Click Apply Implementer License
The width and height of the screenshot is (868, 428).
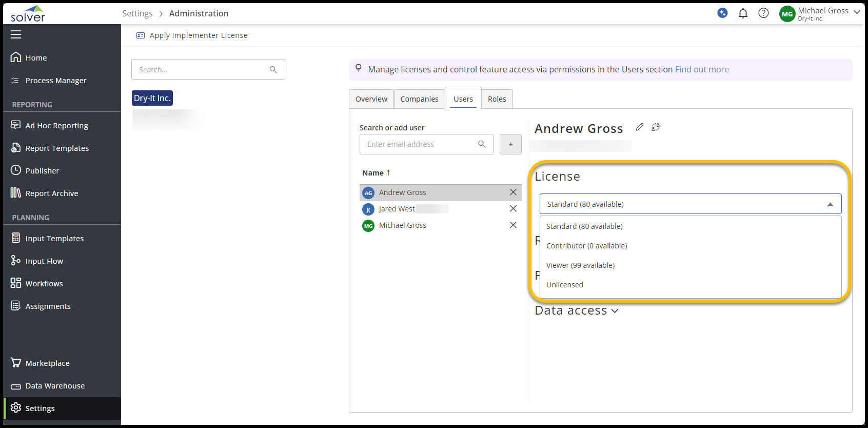(198, 35)
